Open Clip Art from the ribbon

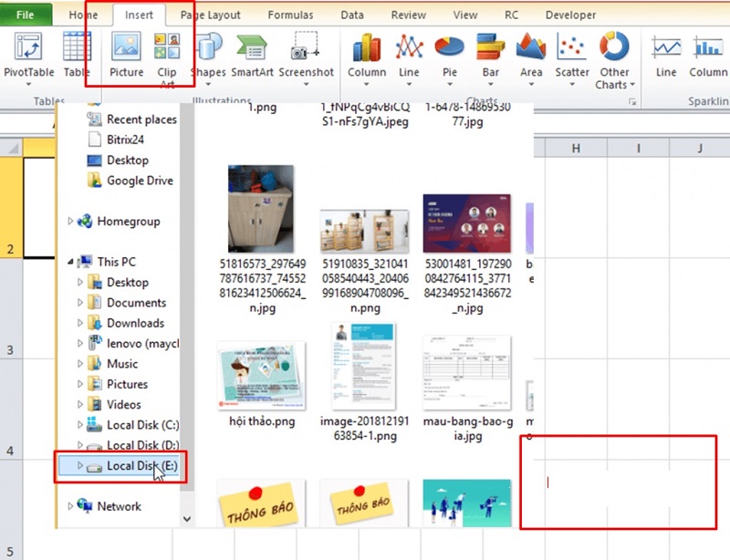(167, 54)
